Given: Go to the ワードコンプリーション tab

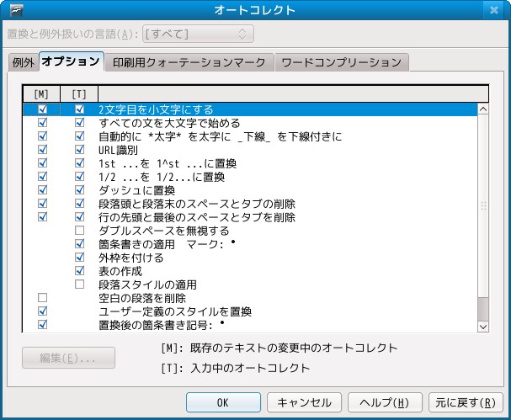Looking at the screenshot, I should click(342, 62).
